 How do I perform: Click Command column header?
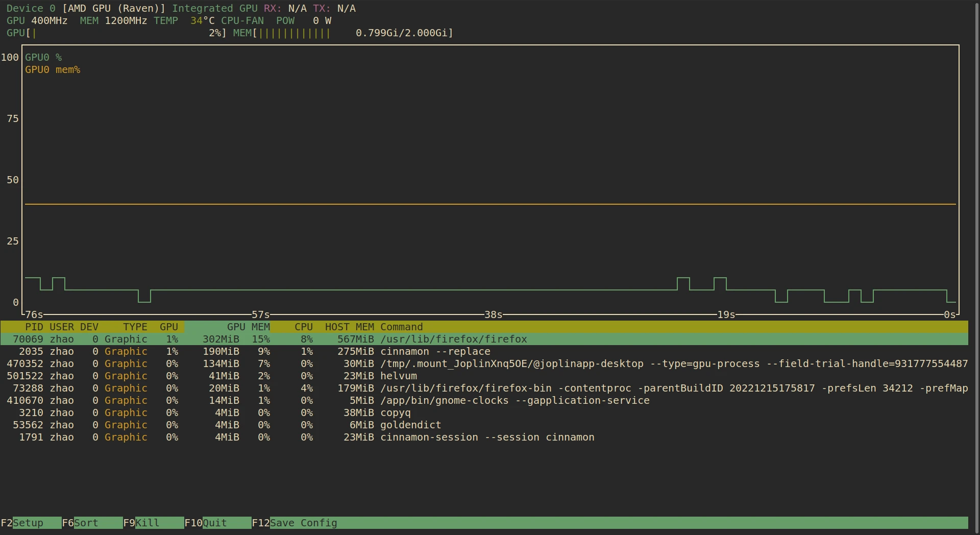[402, 327]
